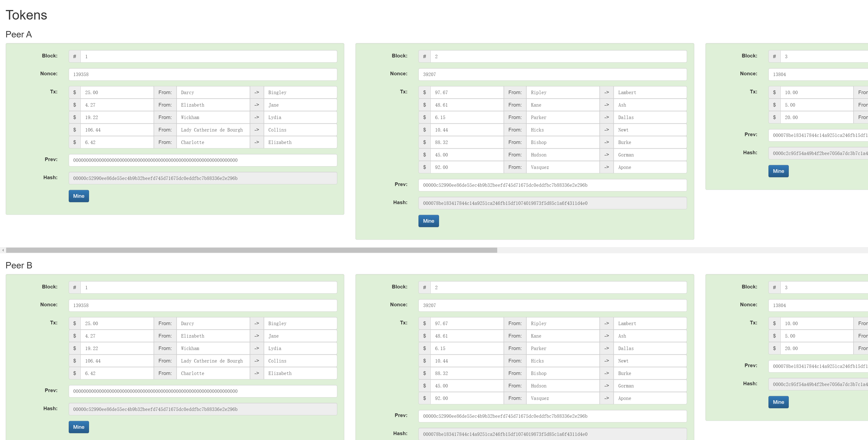Screen dimensions: 868x440
Task: Edit Darcy sender field in Peer A
Action: click(213, 93)
